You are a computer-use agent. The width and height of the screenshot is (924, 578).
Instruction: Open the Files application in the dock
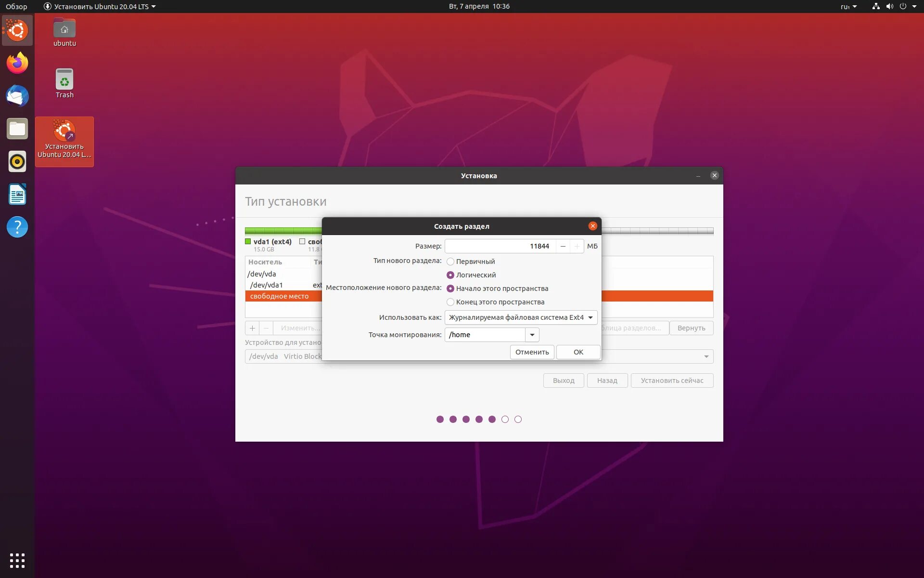pos(17,129)
